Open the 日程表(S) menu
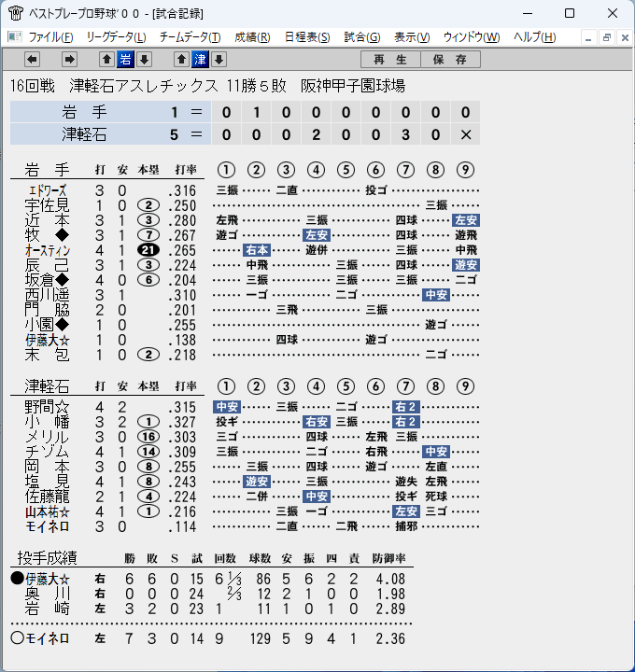Image resolution: width=635 pixels, height=672 pixels. pos(307,37)
